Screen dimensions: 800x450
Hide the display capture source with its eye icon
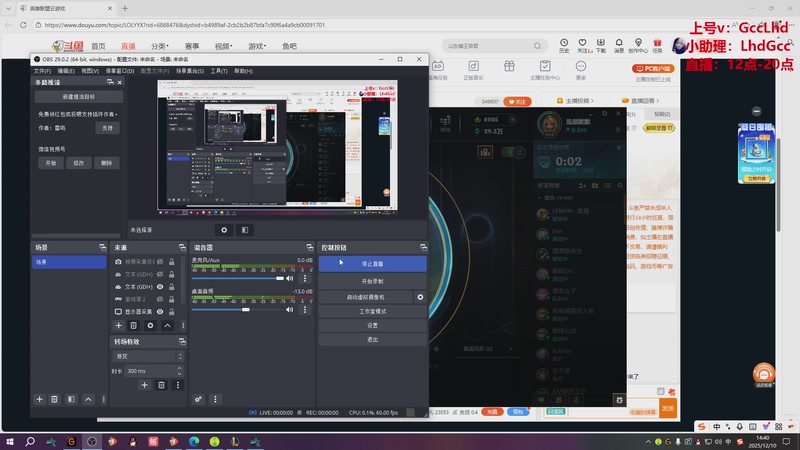[160, 311]
